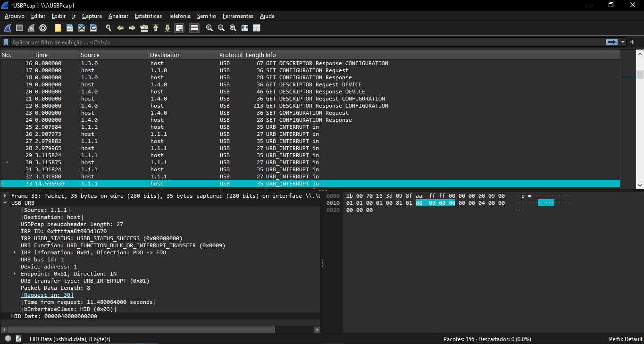
Task: Close the current capture file
Action: (x=82, y=28)
